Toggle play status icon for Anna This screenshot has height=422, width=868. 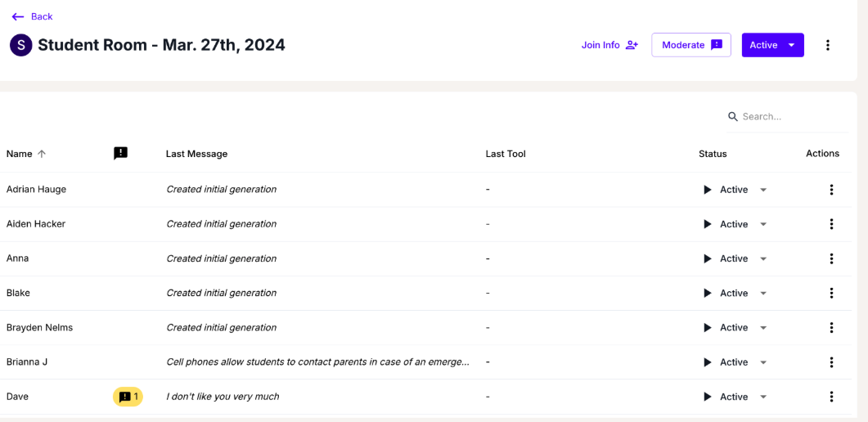[x=708, y=258]
